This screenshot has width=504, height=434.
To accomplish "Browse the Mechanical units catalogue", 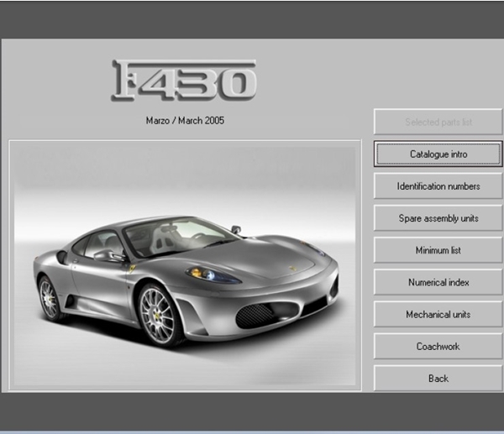I will tap(438, 314).
